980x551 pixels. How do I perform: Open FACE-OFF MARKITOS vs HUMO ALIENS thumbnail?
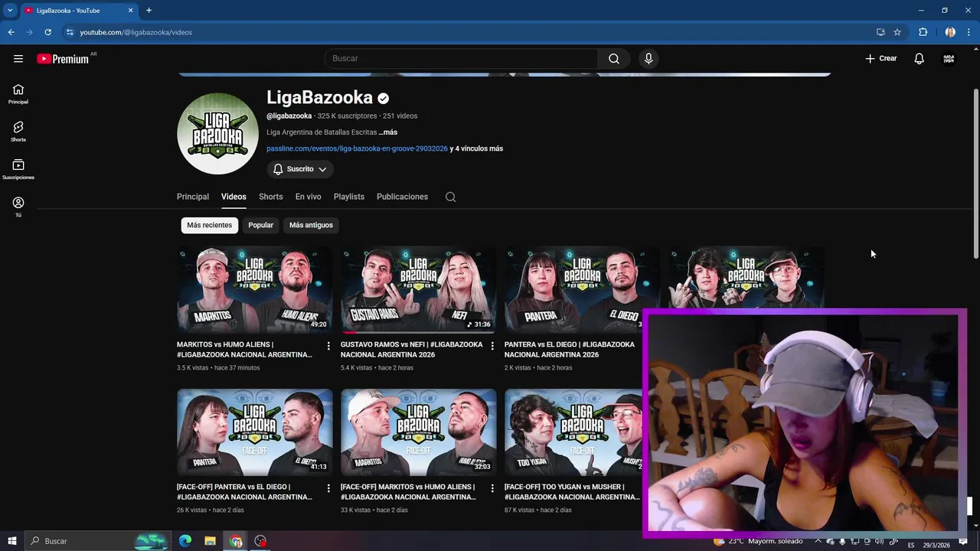click(x=419, y=432)
